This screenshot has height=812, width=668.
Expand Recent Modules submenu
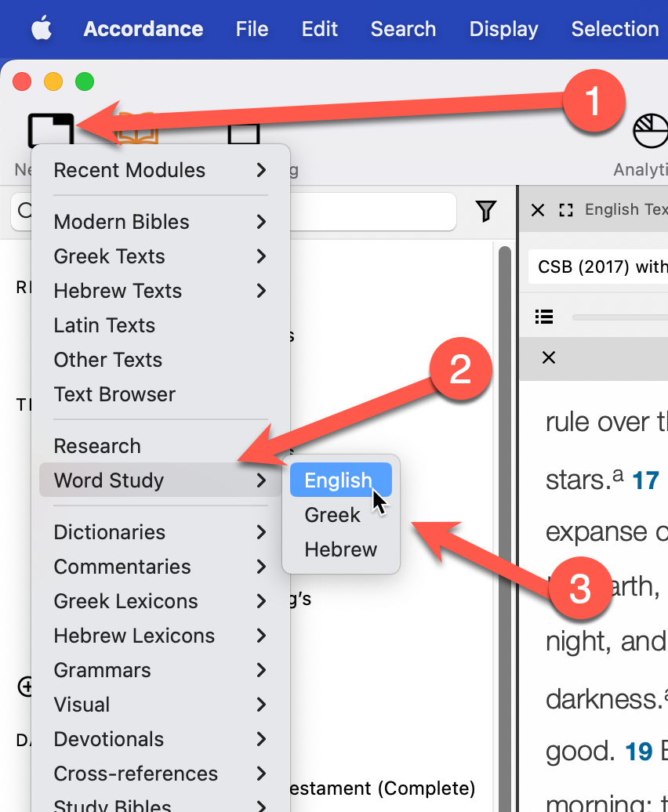click(x=161, y=170)
